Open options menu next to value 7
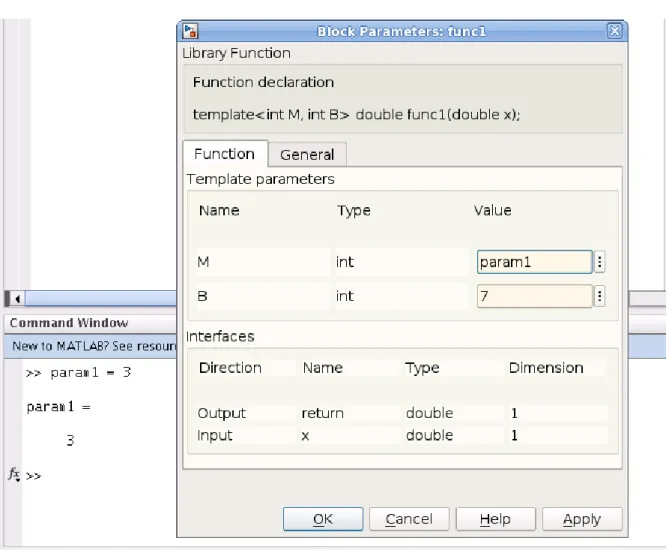The height and width of the screenshot is (553, 669). pyautogui.click(x=599, y=296)
